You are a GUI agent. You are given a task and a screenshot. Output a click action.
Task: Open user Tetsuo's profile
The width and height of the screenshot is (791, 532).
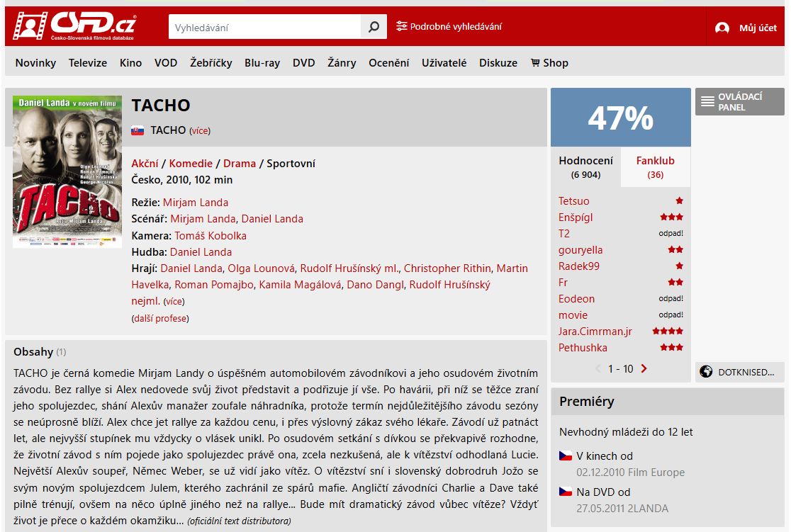tap(573, 201)
